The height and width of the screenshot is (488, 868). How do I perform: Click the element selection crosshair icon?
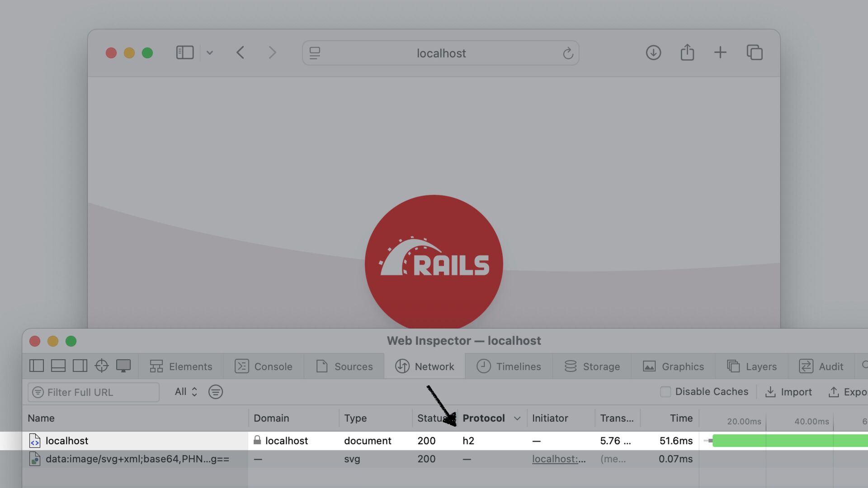[102, 366]
